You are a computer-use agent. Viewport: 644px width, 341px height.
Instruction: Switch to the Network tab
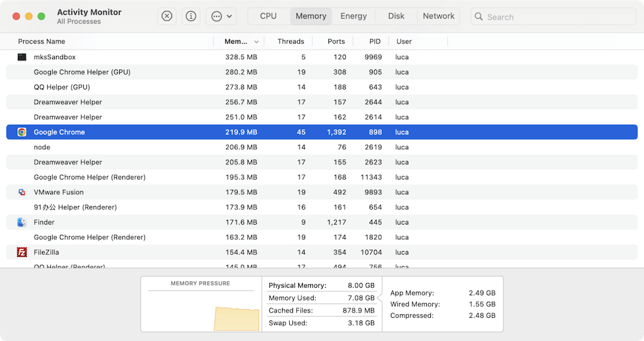coord(439,16)
